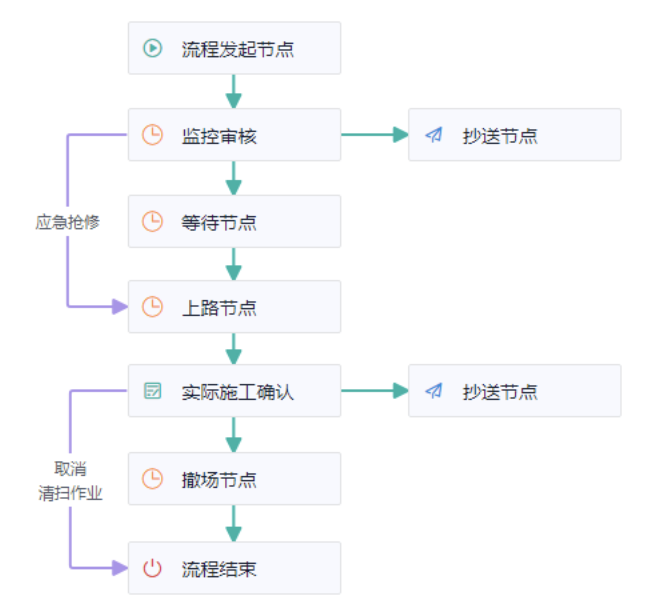The height and width of the screenshot is (600, 652).
Task: Select the 抄送节点 label connected to 实际施工确认
Action: 500,391
